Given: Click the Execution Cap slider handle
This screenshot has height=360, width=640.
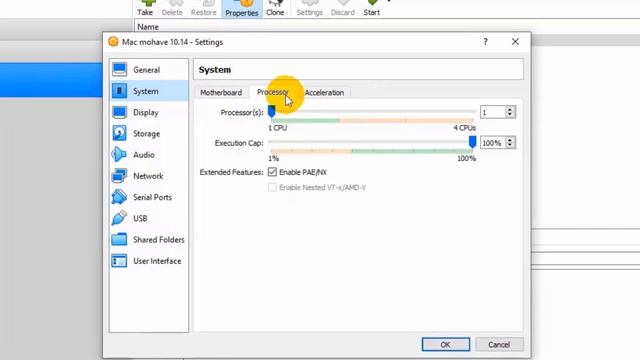Looking at the screenshot, I should [x=472, y=142].
